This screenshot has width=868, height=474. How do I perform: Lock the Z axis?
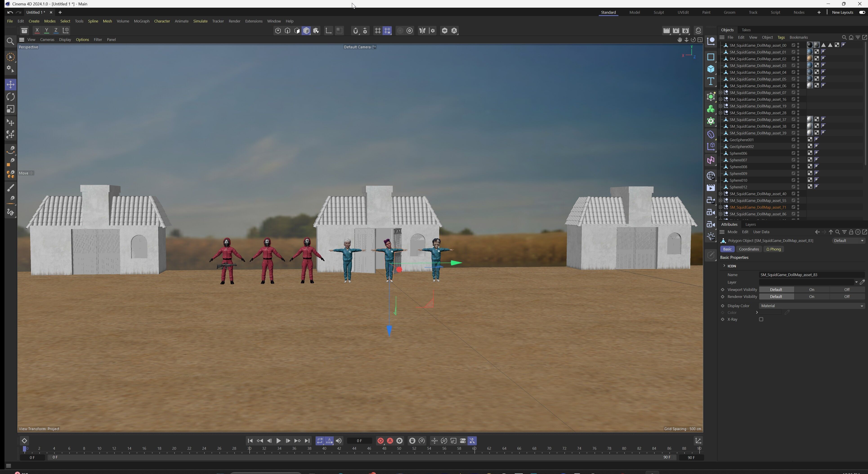56,31
